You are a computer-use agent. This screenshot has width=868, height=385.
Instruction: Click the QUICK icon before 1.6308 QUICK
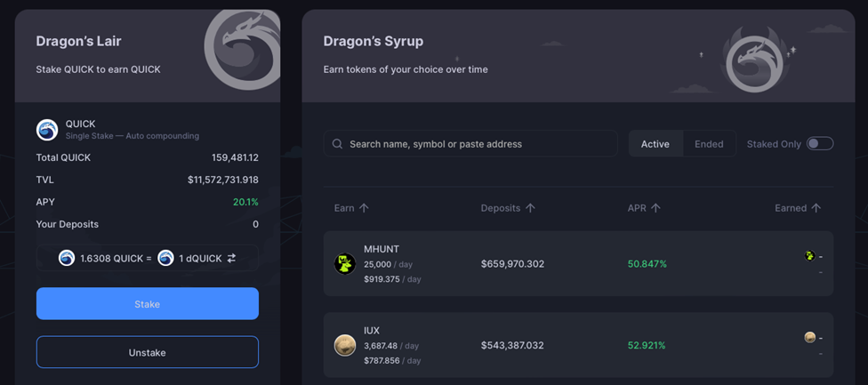tap(67, 259)
